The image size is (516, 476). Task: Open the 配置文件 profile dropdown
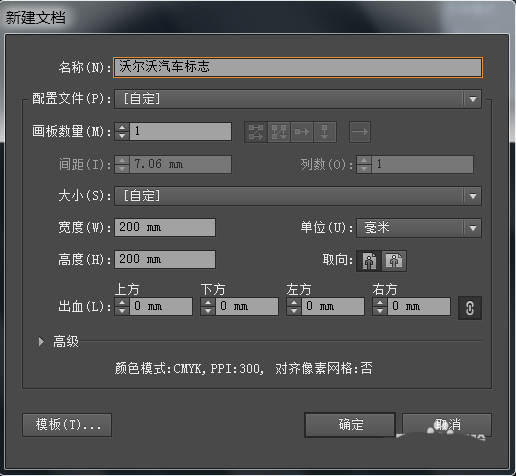click(x=298, y=99)
